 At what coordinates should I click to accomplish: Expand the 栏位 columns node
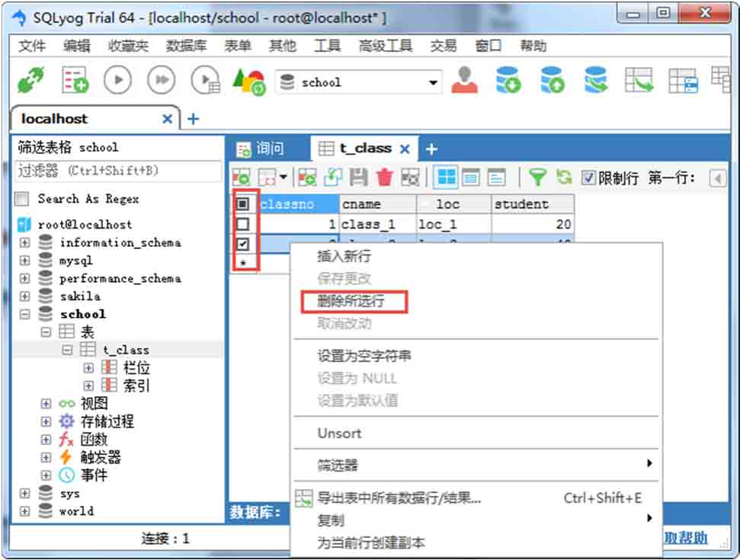(88, 367)
